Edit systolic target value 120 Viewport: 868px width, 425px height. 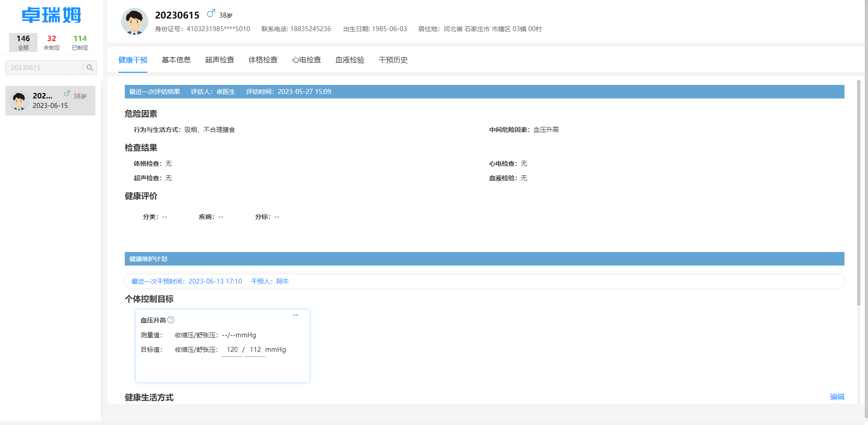[232, 350]
